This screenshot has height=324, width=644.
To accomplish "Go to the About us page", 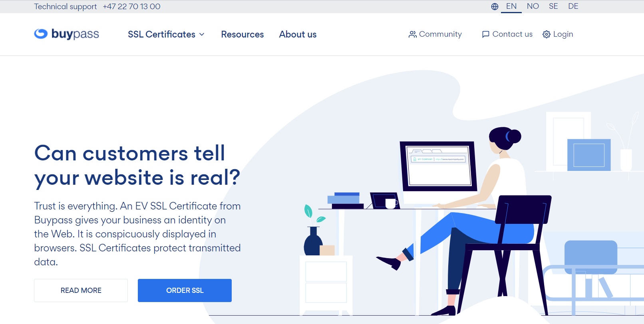I will [298, 34].
